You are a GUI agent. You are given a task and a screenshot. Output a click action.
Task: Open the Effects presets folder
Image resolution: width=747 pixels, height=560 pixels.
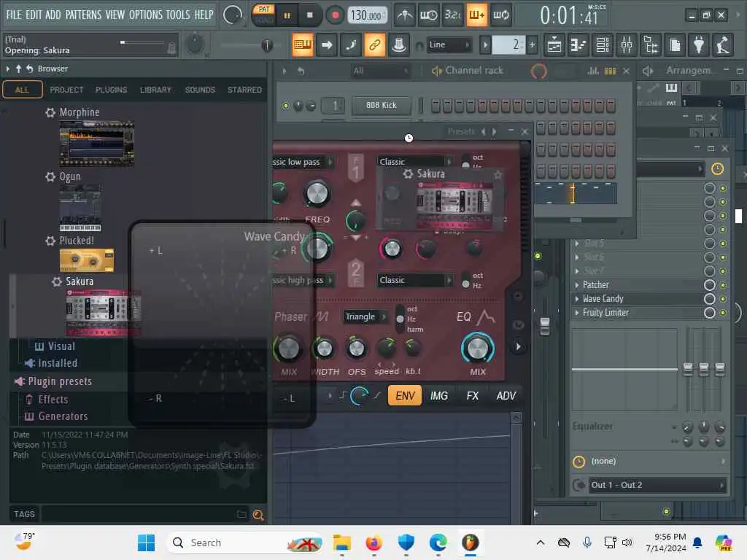[x=53, y=400]
